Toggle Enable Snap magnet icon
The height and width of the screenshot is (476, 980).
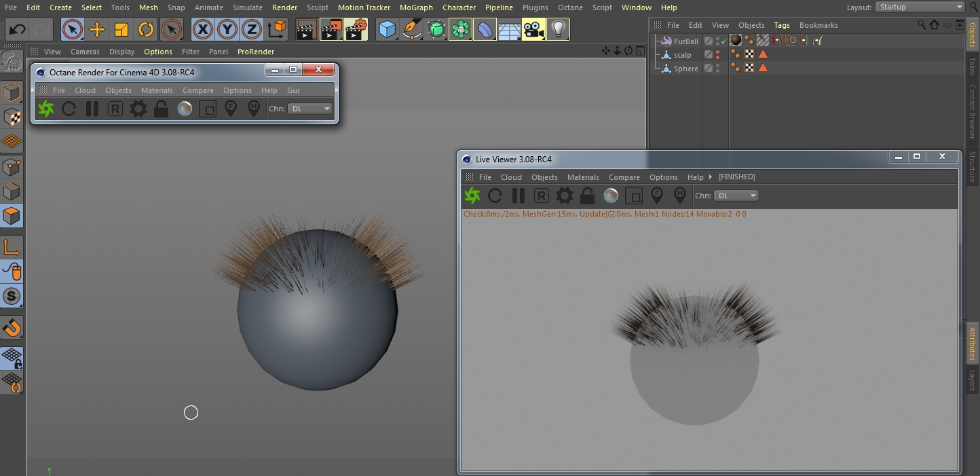pos(12,327)
